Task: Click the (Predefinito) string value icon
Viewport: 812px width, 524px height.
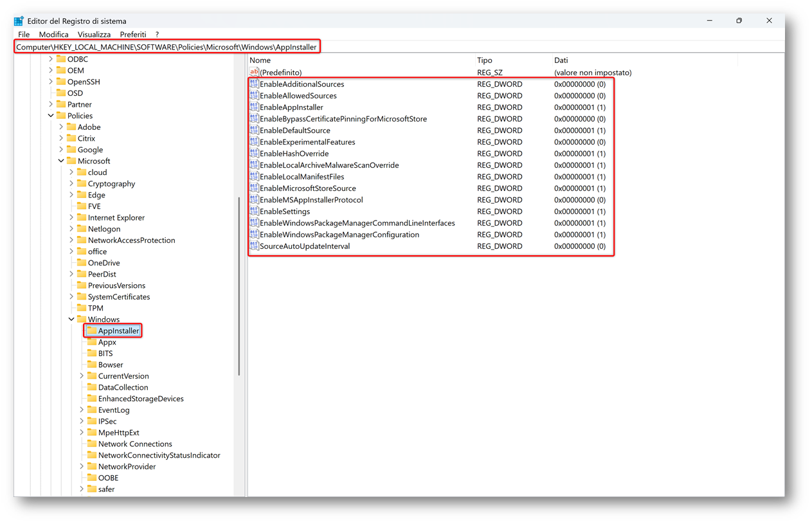Action: [x=254, y=73]
